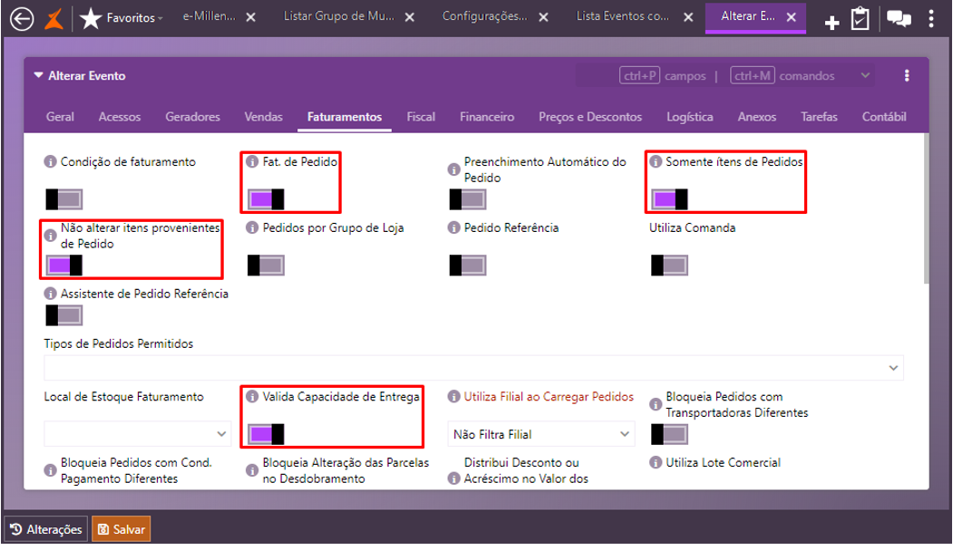
Task: Show info for Preenchimento Automático do Pedido
Action: tap(453, 169)
